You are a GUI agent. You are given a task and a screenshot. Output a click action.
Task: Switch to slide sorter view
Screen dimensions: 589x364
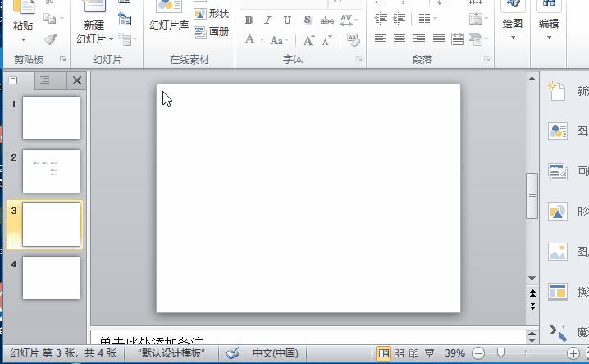(399, 353)
